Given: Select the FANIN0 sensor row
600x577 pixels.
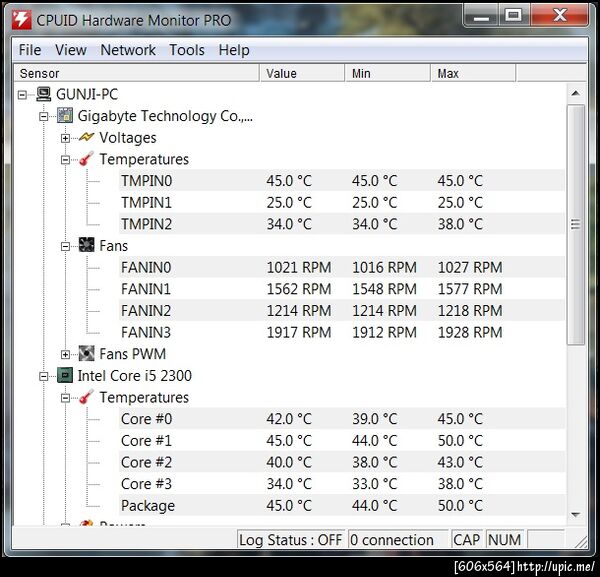Looking at the screenshot, I should (341, 267).
